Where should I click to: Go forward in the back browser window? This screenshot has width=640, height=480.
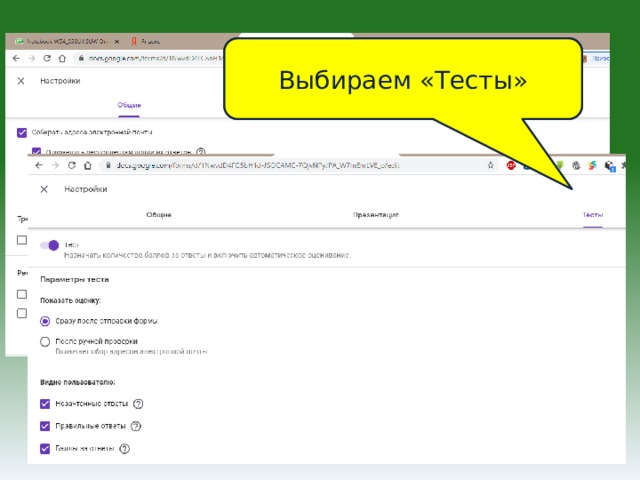pos(31,58)
